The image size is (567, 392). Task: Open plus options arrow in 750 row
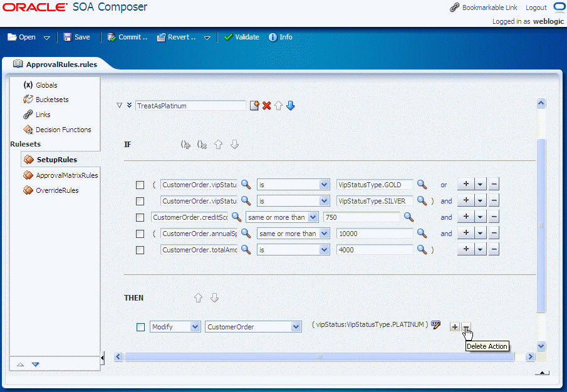click(x=480, y=217)
